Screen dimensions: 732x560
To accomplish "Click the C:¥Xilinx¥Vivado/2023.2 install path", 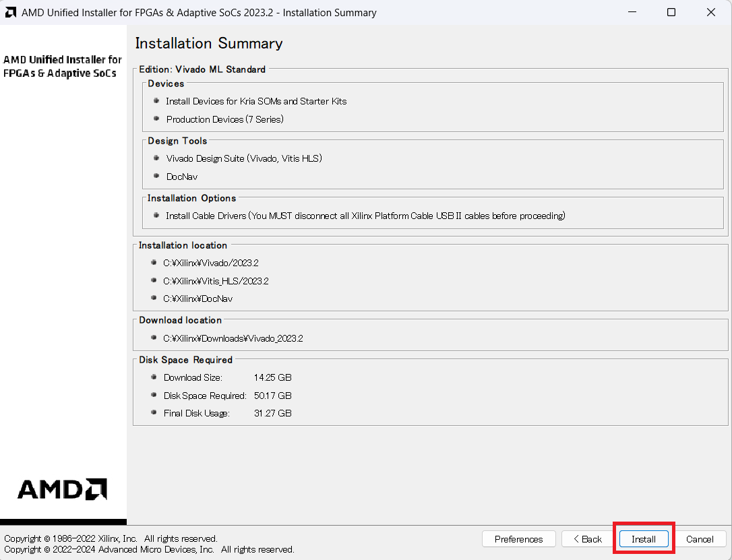I will pyautogui.click(x=210, y=263).
